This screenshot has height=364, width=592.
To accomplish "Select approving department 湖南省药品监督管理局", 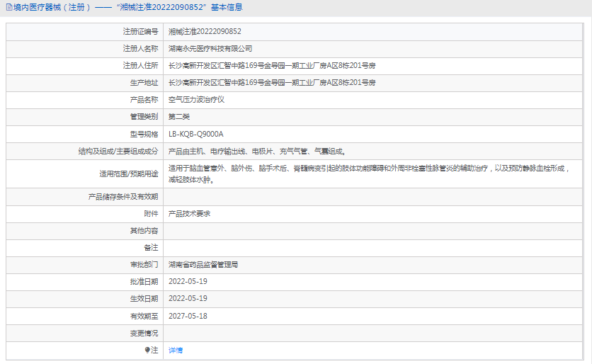I will [203, 265].
